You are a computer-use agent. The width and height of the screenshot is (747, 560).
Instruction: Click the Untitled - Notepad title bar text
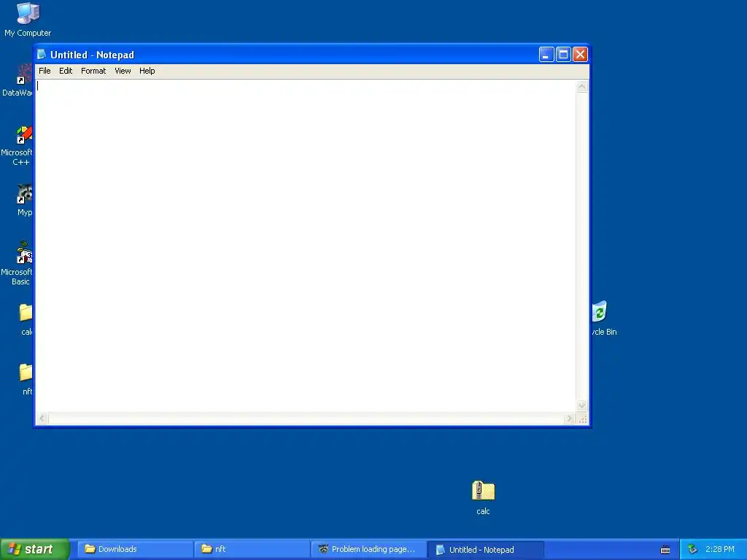pyautogui.click(x=93, y=55)
